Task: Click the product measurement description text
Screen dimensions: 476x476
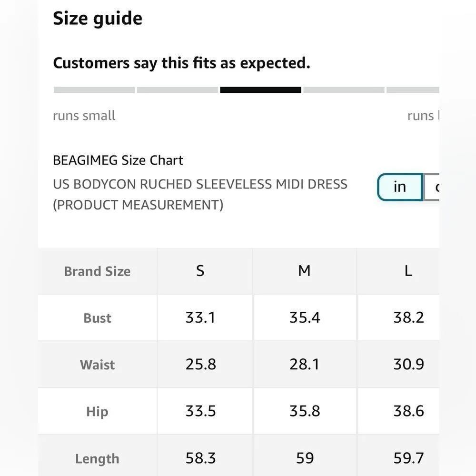Action: pyautogui.click(x=200, y=194)
